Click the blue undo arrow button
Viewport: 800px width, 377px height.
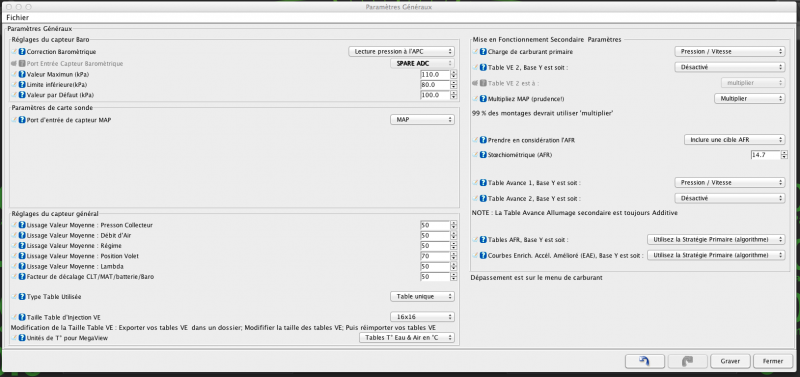click(644, 361)
